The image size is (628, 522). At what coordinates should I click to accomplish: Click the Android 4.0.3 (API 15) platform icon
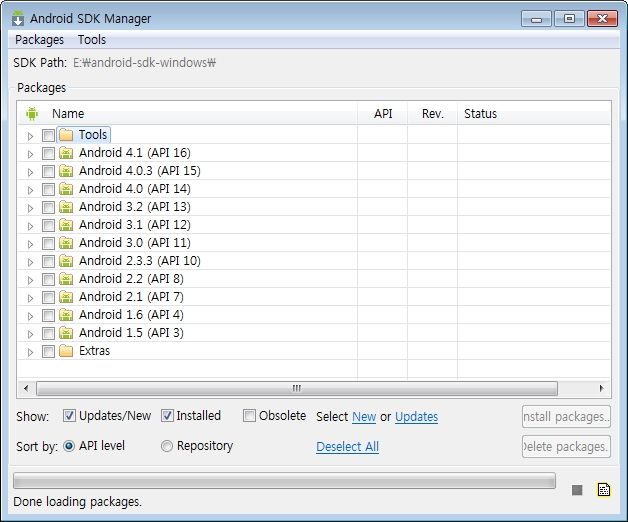click(66, 171)
